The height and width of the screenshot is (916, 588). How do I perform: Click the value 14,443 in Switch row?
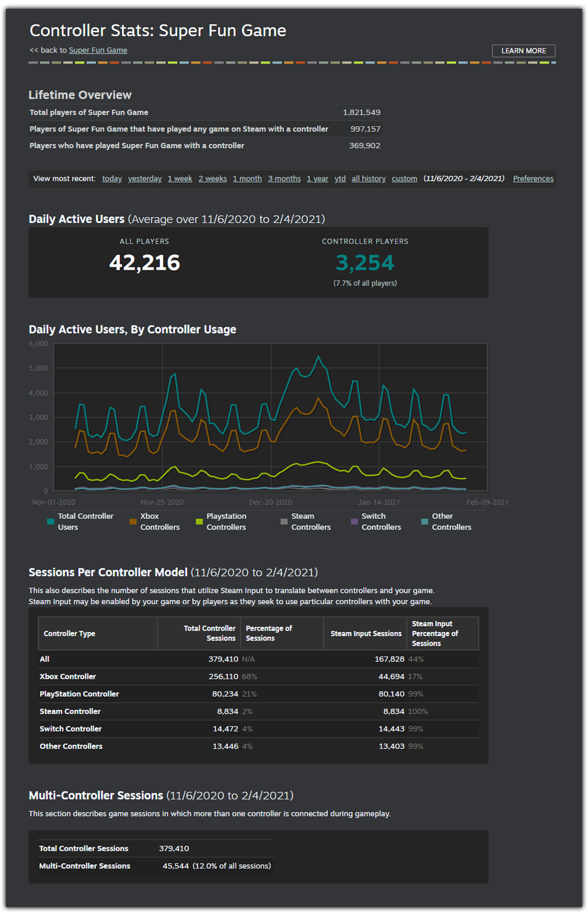(391, 729)
